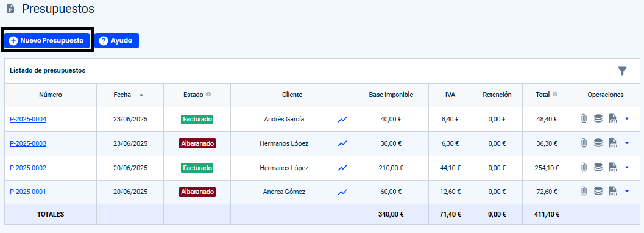
Task: Click the payments coins icon for P-2025-0002
Action: pyautogui.click(x=598, y=167)
